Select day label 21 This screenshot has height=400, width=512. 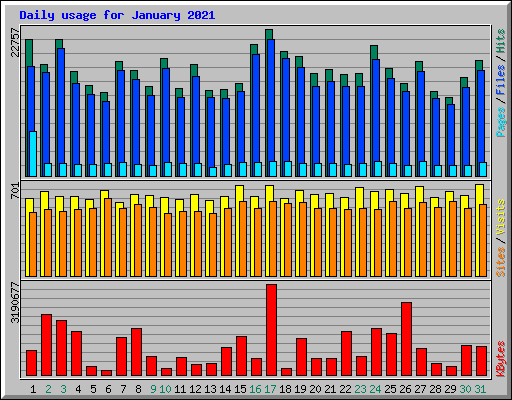coord(330,389)
